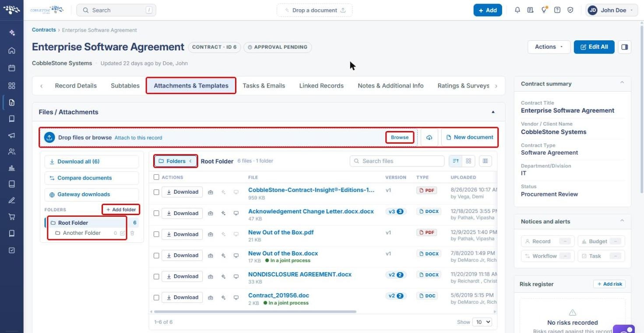
Task: Open the shopping cart icon in sidebar
Action: pos(12,216)
